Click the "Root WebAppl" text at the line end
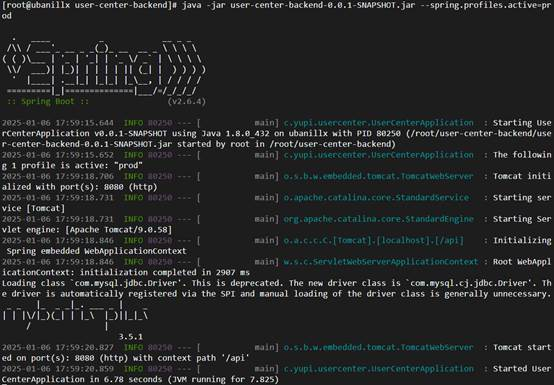This screenshot has width=554, height=385. (522, 262)
